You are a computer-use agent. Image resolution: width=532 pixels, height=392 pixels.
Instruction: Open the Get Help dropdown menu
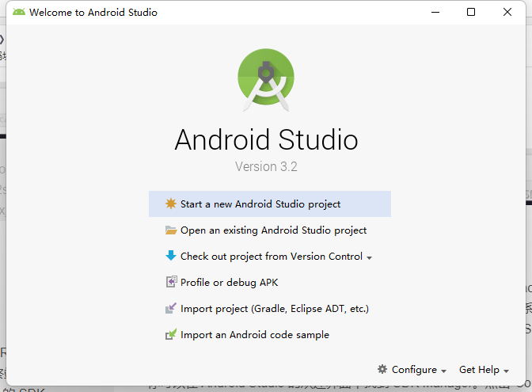coord(484,370)
